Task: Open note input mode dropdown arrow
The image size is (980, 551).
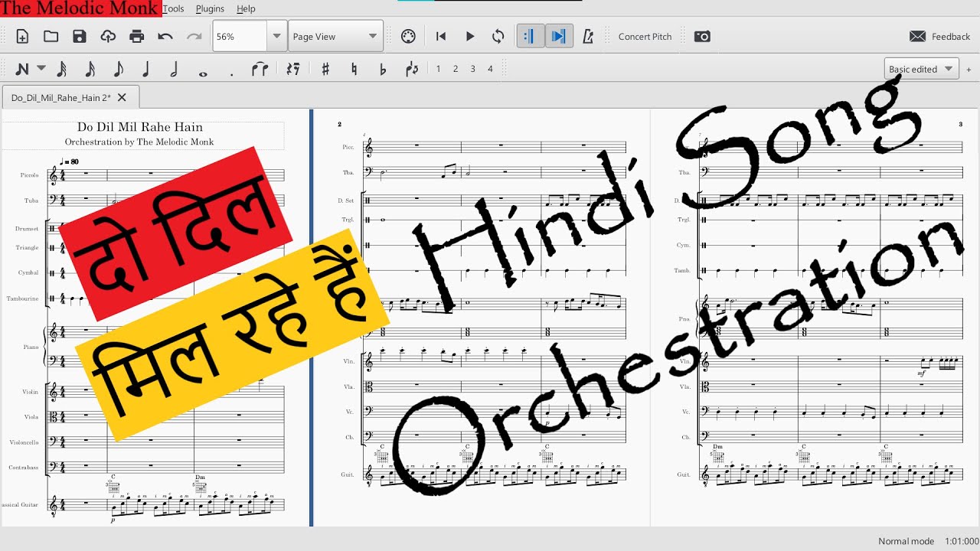Action: (x=41, y=68)
